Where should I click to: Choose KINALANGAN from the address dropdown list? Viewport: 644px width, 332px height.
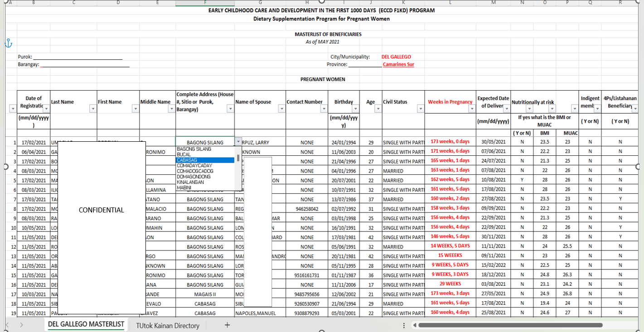[206, 182]
